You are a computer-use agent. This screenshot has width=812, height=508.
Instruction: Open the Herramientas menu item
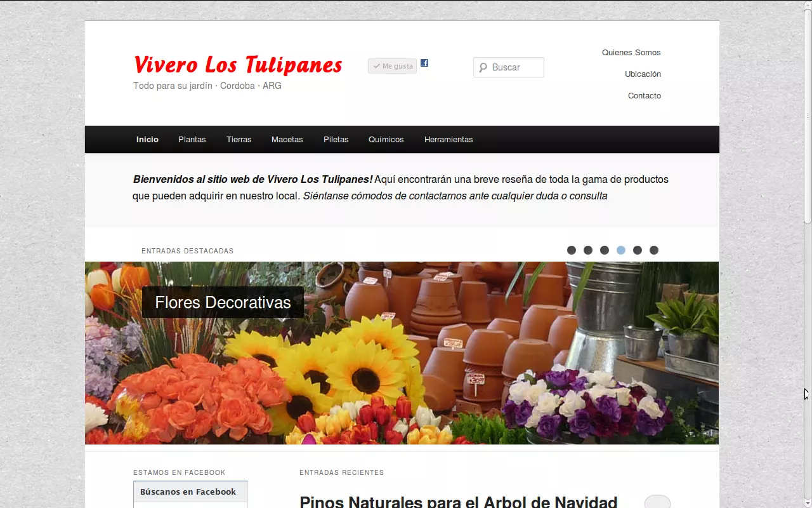click(x=449, y=140)
